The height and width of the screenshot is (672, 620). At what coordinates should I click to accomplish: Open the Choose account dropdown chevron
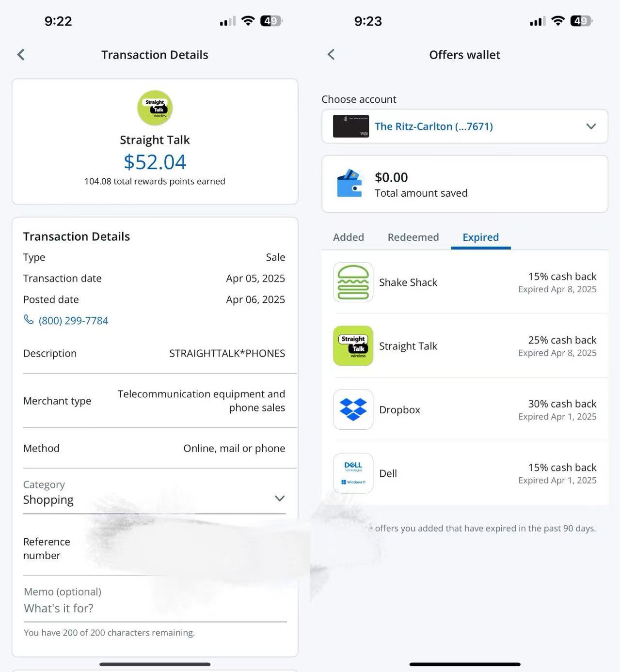(x=590, y=126)
